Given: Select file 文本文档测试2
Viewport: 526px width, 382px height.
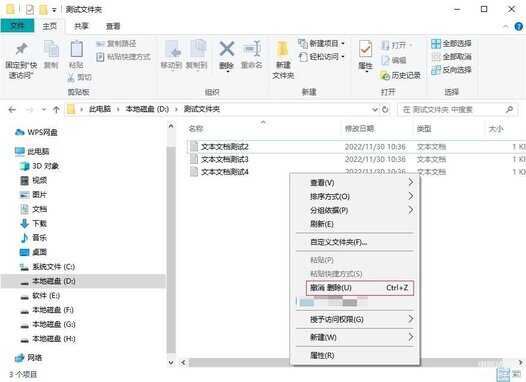Looking at the screenshot, I should [224, 147].
